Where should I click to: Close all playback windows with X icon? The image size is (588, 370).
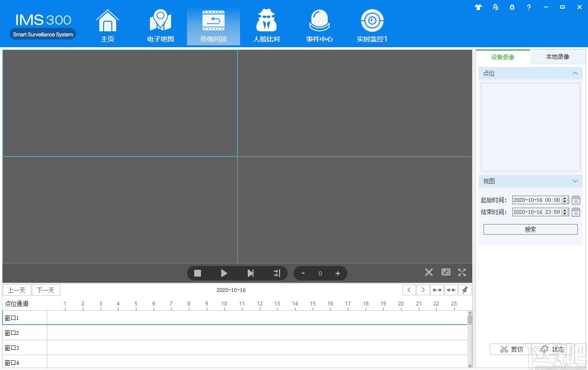[x=429, y=272]
